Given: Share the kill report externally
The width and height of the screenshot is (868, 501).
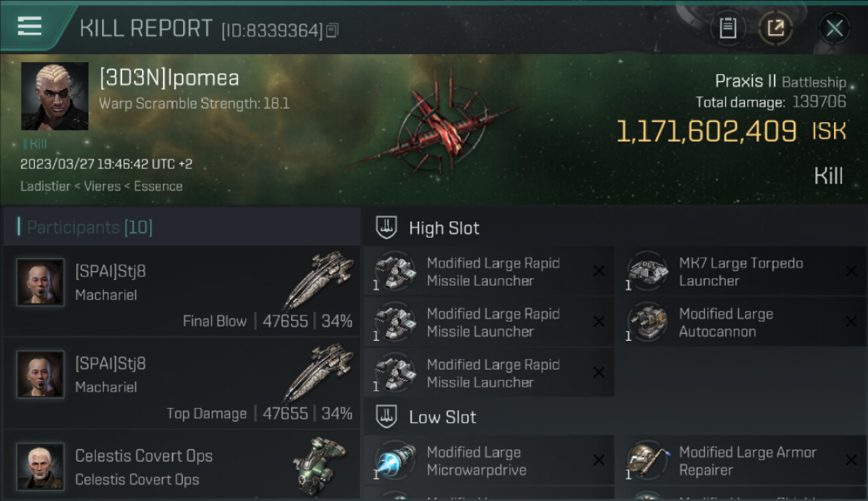Looking at the screenshot, I should [775, 28].
